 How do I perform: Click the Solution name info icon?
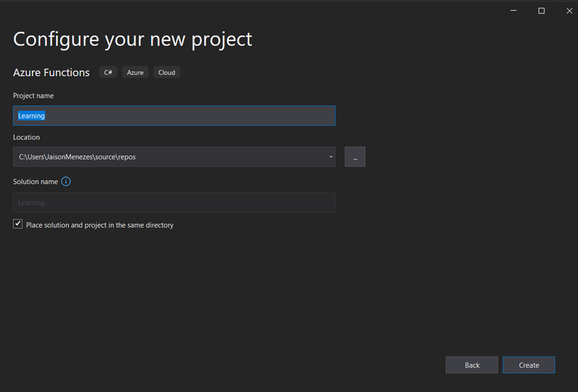pyautogui.click(x=66, y=181)
